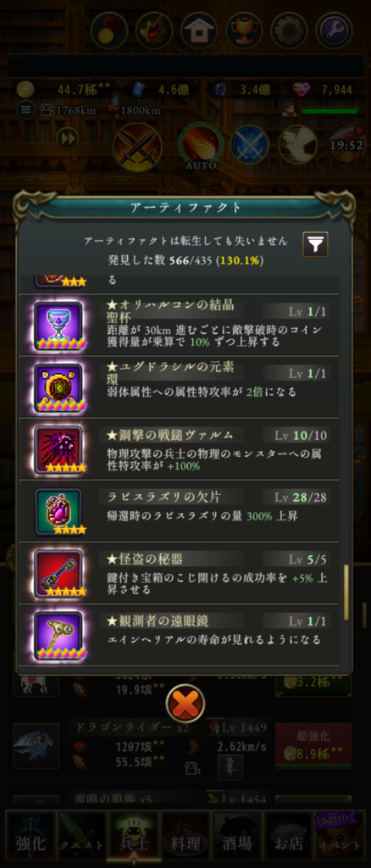The width and height of the screenshot is (371, 868).
Task: Open the hamburger menu beside distance
Action: click(25, 109)
